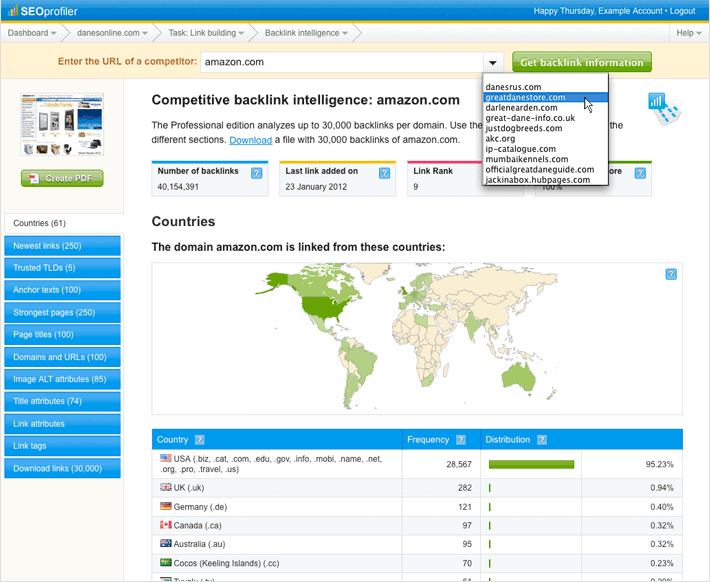710x582 pixels.
Task: Open the Newest links (250) section
Action: pyautogui.click(x=62, y=246)
